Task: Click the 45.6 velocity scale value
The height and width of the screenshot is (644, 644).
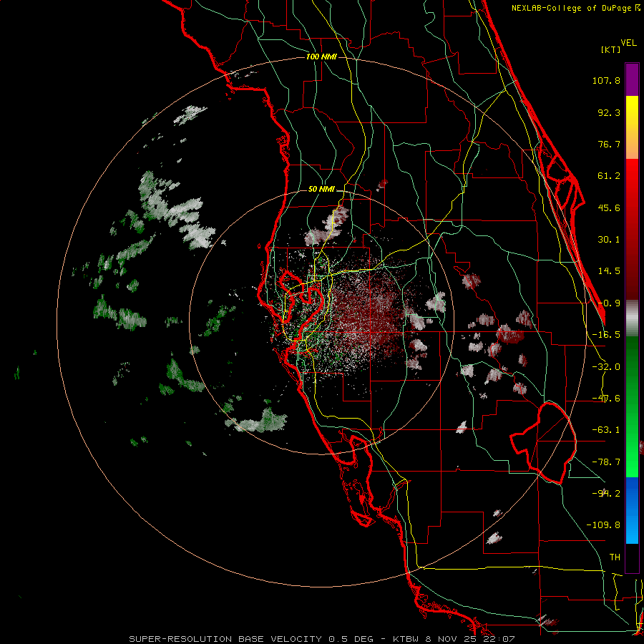Action: [609, 208]
